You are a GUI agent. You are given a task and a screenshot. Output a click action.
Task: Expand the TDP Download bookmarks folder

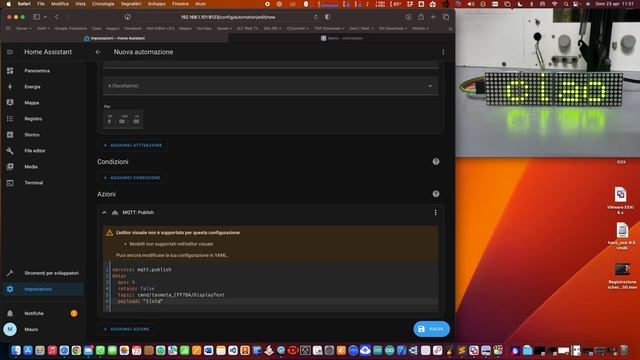click(x=329, y=29)
